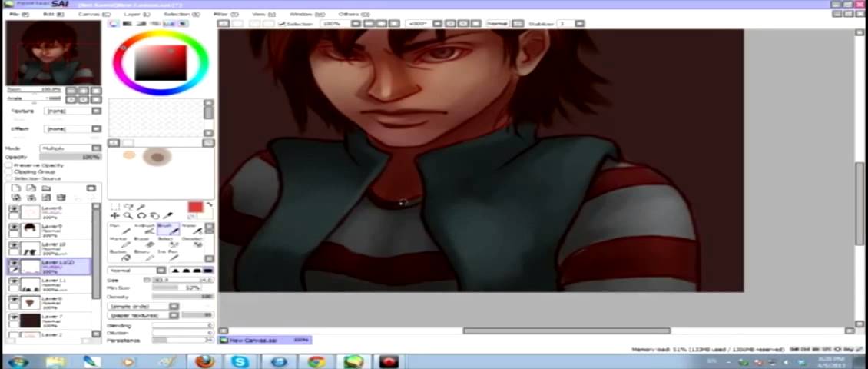Open the layer Mode dropdown

point(71,148)
